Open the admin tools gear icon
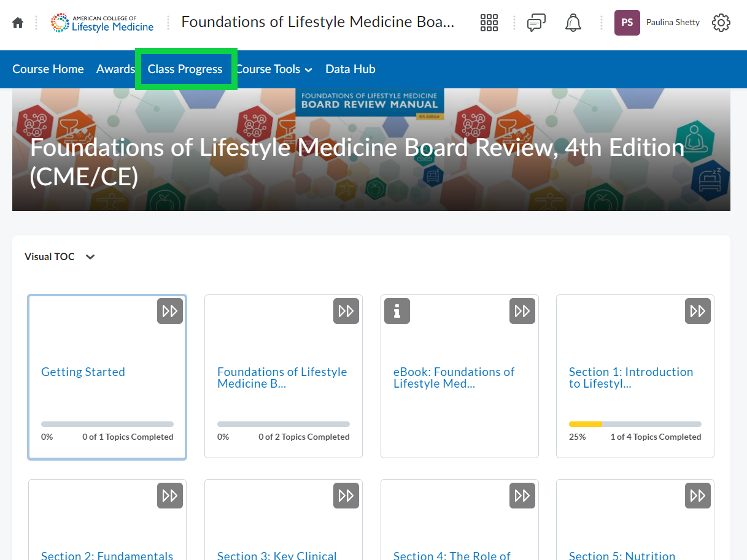 click(x=721, y=23)
